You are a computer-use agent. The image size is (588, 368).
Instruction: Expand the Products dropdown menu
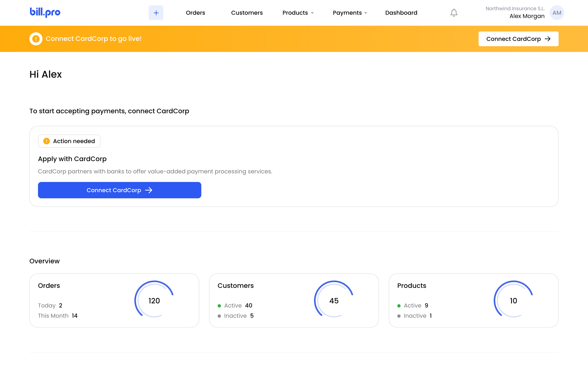[298, 13]
